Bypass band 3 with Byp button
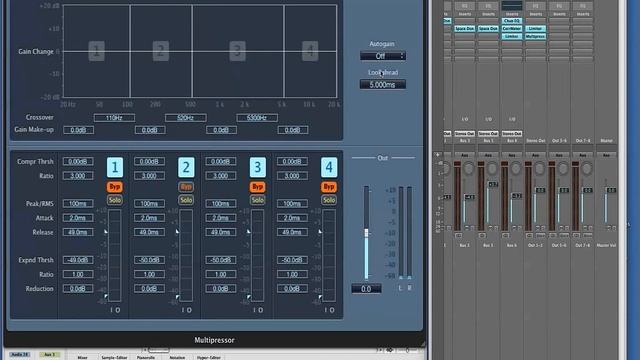 pyautogui.click(x=258, y=187)
